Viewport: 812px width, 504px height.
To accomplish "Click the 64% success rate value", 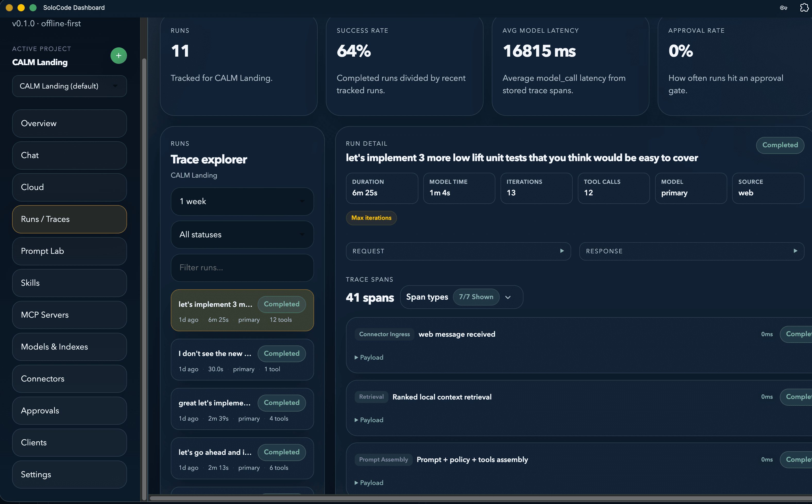I will click(354, 51).
